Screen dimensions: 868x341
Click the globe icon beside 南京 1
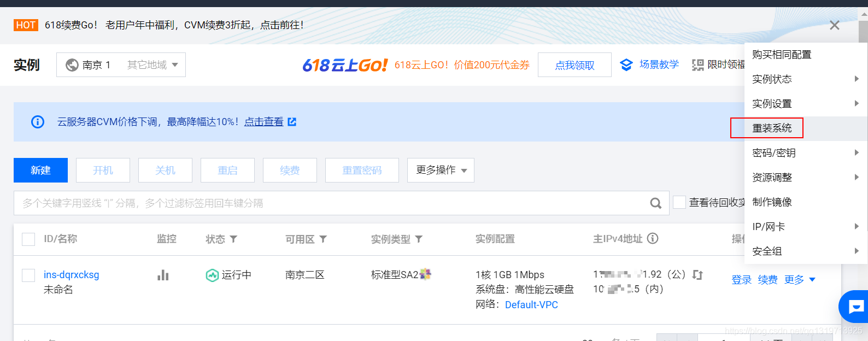point(72,65)
